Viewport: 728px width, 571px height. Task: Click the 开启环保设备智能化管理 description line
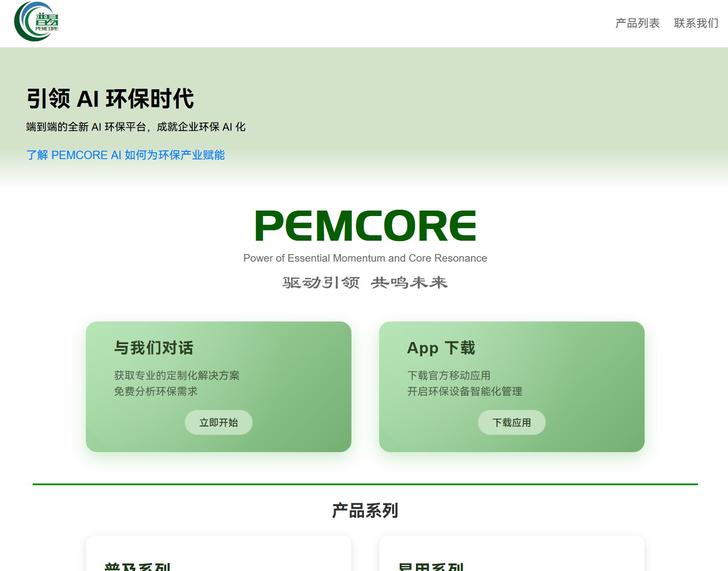pyautogui.click(x=465, y=391)
